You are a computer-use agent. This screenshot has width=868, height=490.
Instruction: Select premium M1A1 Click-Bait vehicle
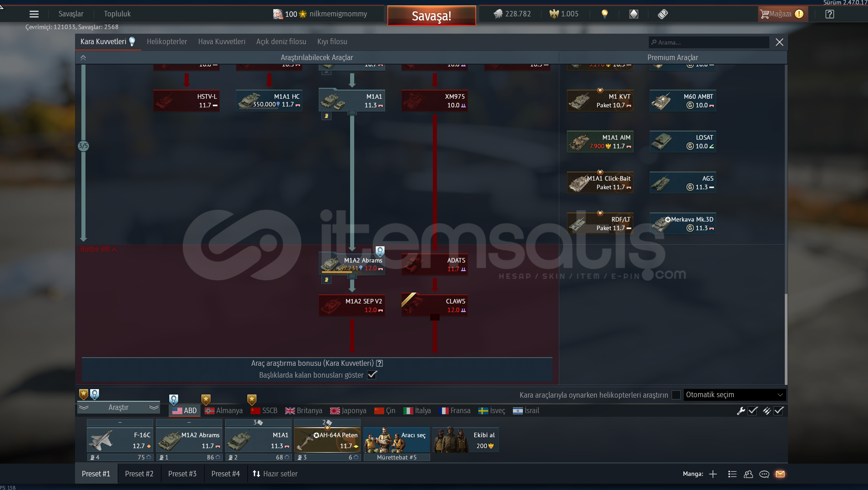point(600,182)
